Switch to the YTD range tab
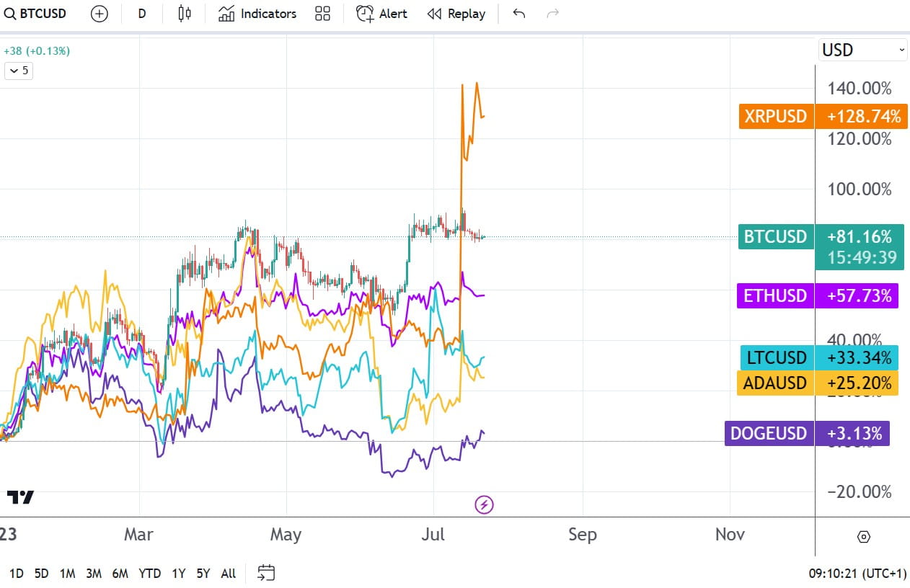The width and height of the screenshot is (910, 588). point(149,573)
